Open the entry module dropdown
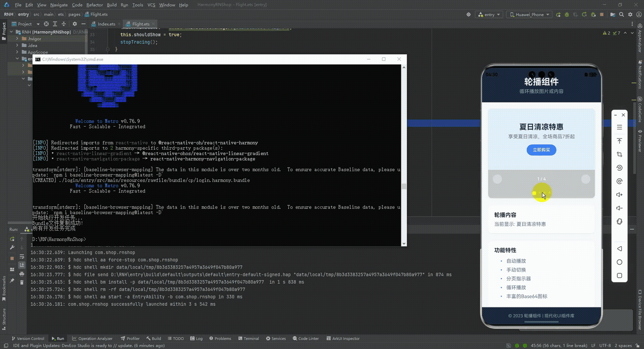Screen dimensions: 644x349 (x=489, y=15)
